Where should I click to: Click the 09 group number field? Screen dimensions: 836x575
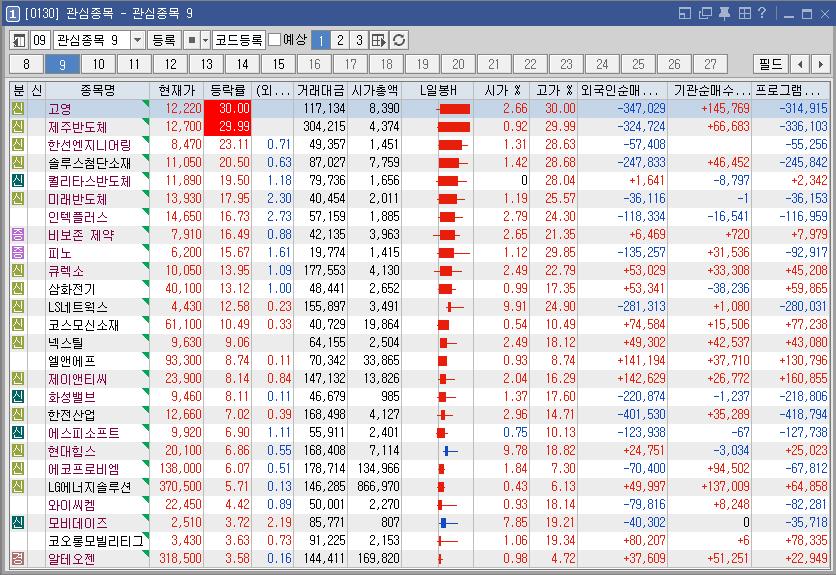point(40,40)
